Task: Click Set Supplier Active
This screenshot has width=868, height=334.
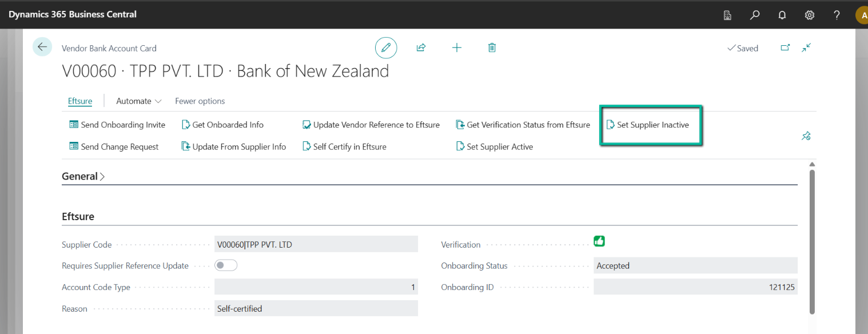Action: pos(494,146)
